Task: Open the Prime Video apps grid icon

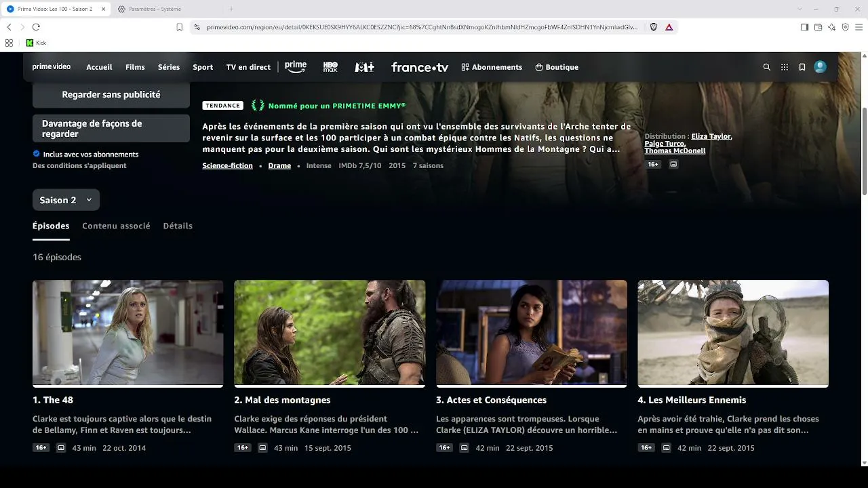Action: (x=785, y=67)
